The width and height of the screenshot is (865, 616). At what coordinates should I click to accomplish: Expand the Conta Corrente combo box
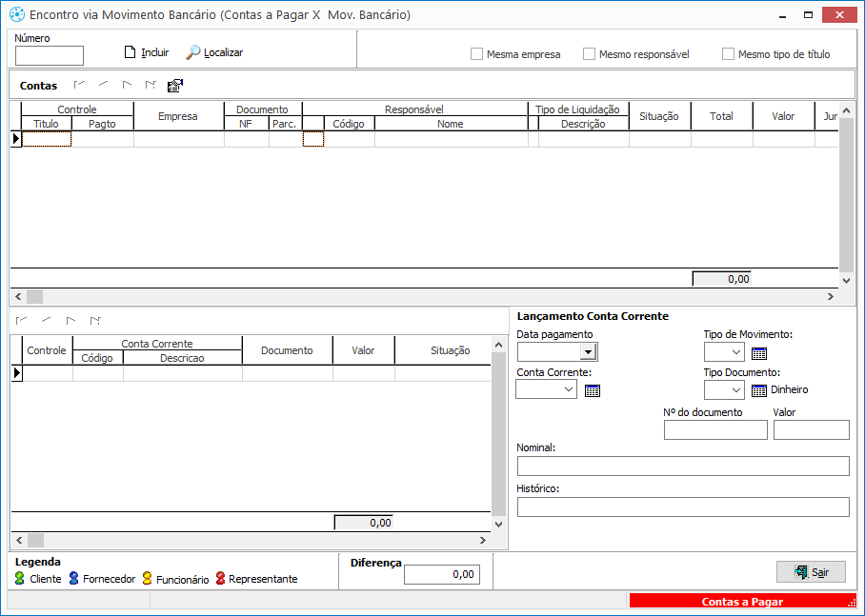569,389
